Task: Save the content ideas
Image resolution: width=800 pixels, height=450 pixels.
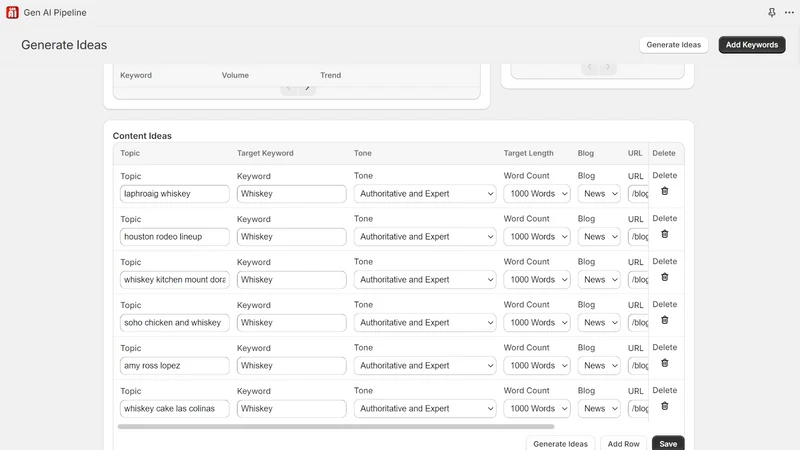Action: coord(668,444)
